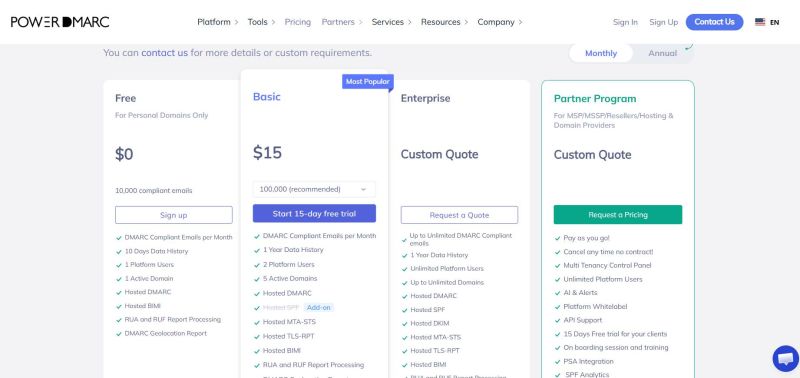Screen dimensions: 800x378
Task: Expand the Company menu
Action: point(500,22)
